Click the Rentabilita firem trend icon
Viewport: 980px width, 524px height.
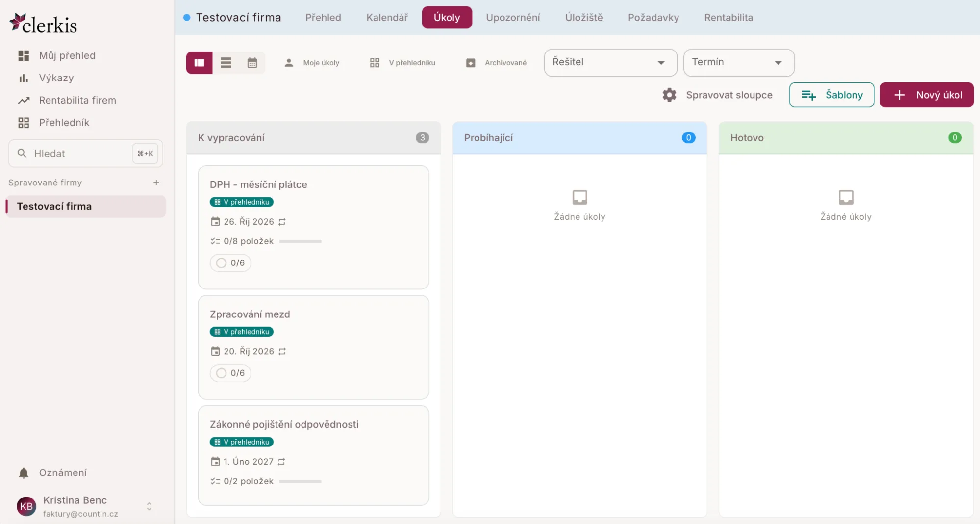[24, 100]
